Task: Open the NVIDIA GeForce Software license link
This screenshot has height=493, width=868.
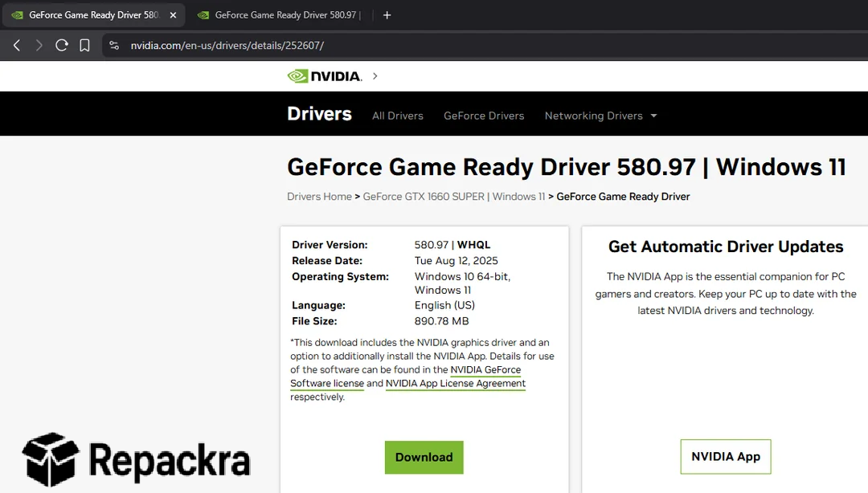Action: 405,377
